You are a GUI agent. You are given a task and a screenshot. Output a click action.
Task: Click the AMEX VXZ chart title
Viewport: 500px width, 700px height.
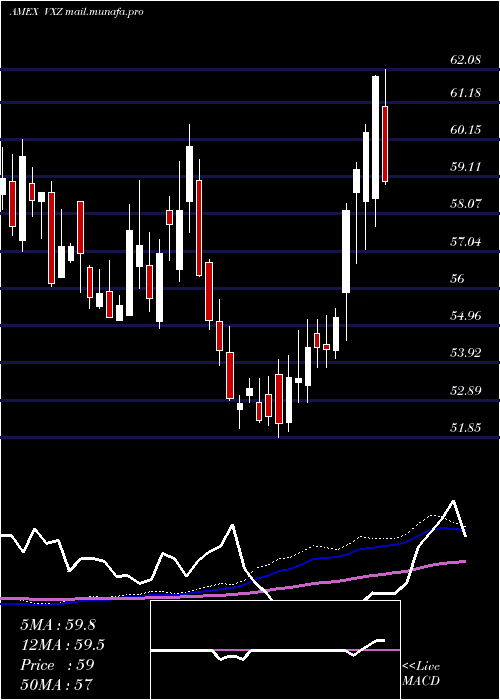coord(76,12)
